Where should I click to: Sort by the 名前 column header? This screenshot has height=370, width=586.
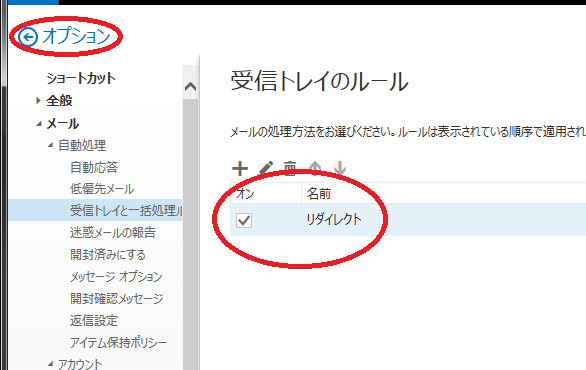tap(319, 194)
